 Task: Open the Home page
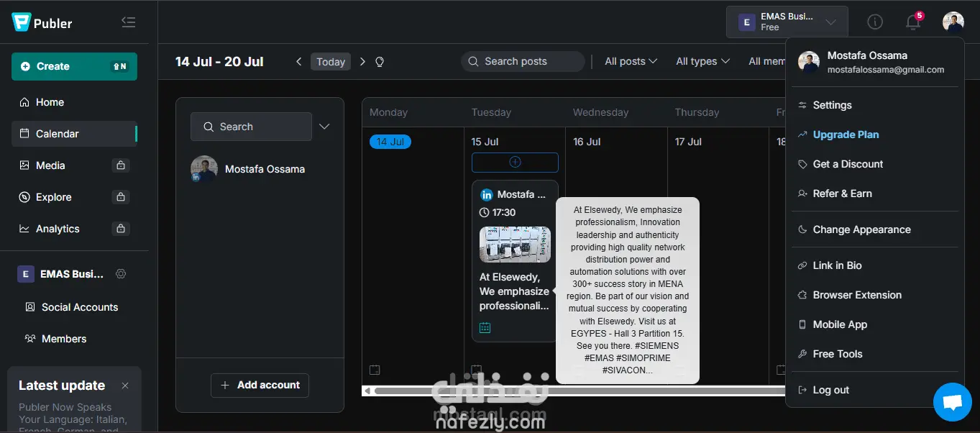point(50,102)
